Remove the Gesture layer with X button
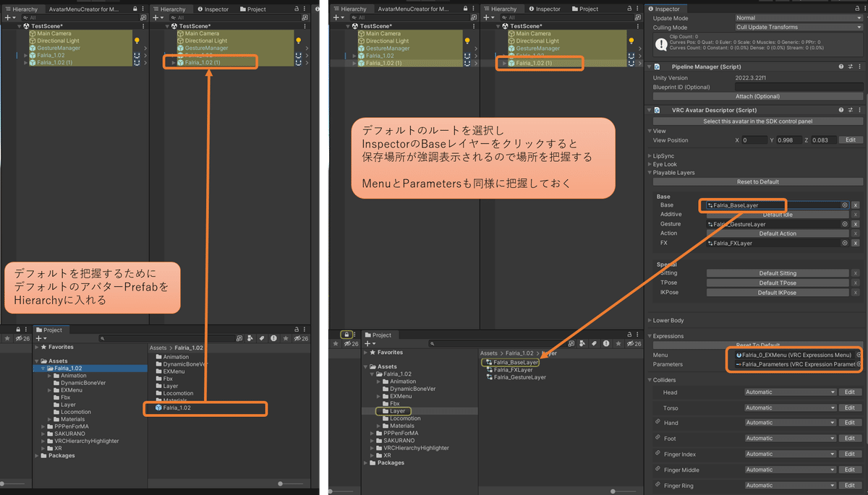 (856, 224)
